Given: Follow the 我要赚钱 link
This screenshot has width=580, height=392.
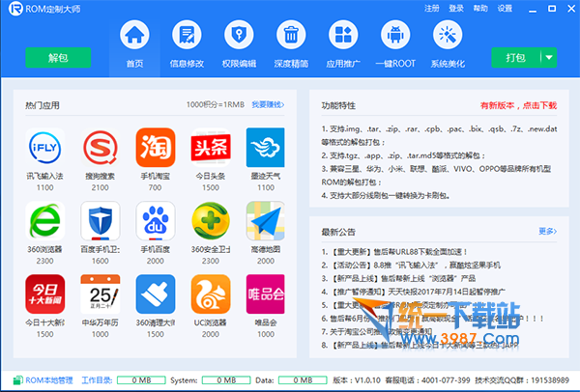Looking at the screenshot, I should 268,105.
